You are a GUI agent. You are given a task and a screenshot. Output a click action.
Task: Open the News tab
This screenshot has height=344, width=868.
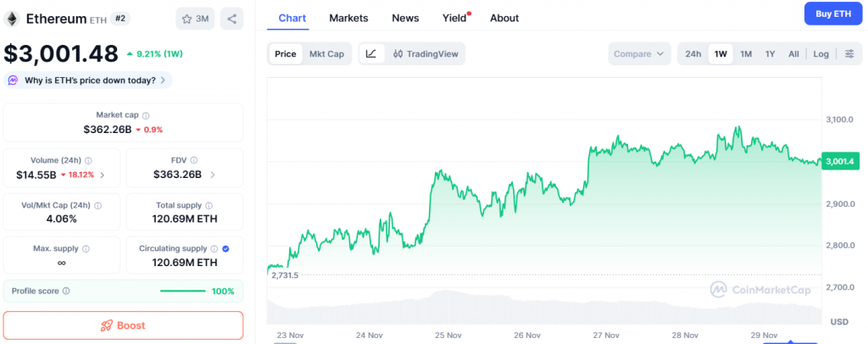tap(405, 18)
